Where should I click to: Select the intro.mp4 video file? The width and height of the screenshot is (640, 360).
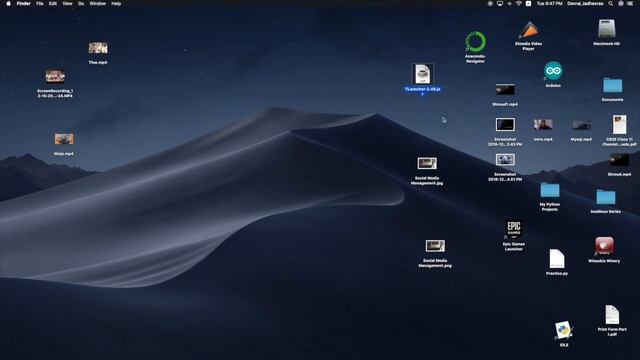click(543, 125)
